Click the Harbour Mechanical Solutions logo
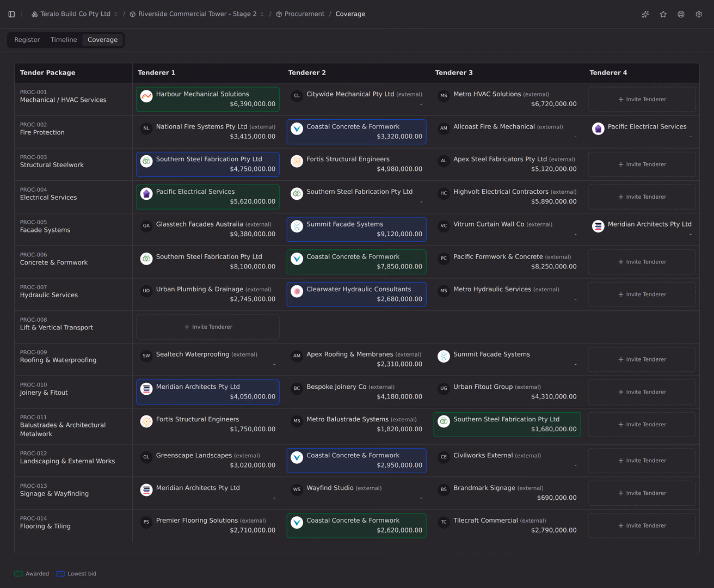Screen dimensions: 714x588 point(146,96)
